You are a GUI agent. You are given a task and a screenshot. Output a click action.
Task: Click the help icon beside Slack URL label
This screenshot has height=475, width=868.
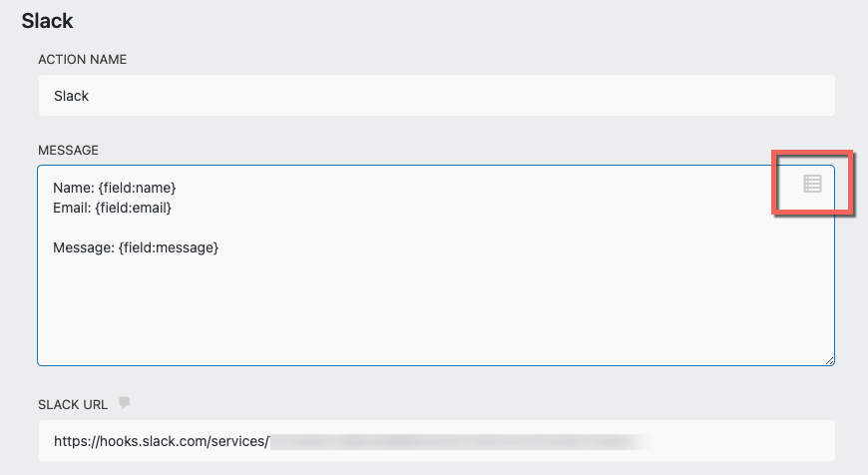[125, 403]
